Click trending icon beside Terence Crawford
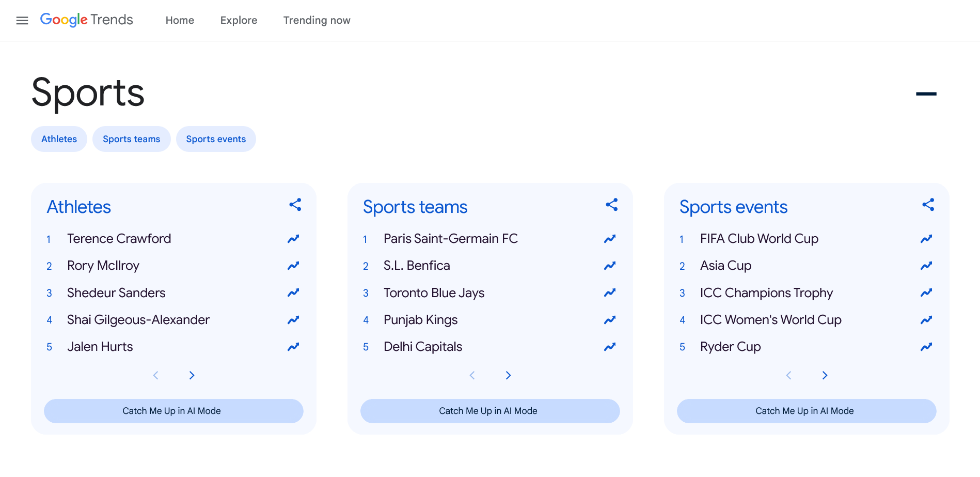 (293, 239)
